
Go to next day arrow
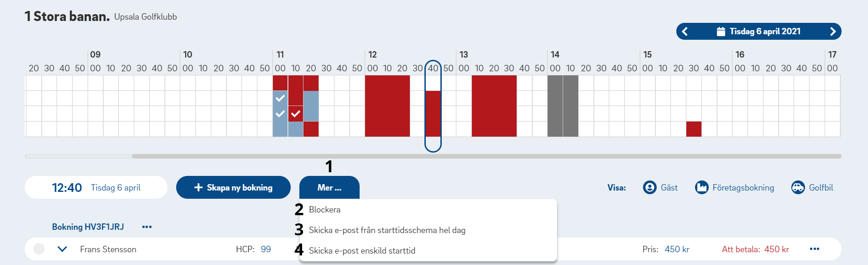[x=833, y=32]
